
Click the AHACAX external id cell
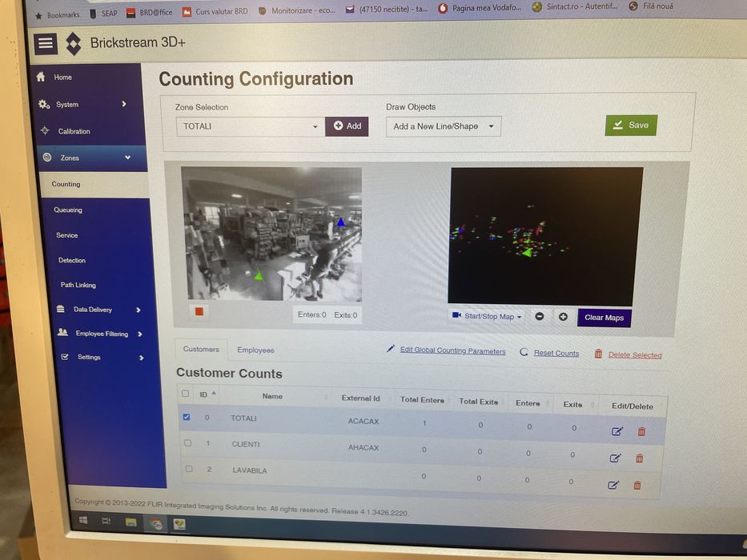click(363, 448)
